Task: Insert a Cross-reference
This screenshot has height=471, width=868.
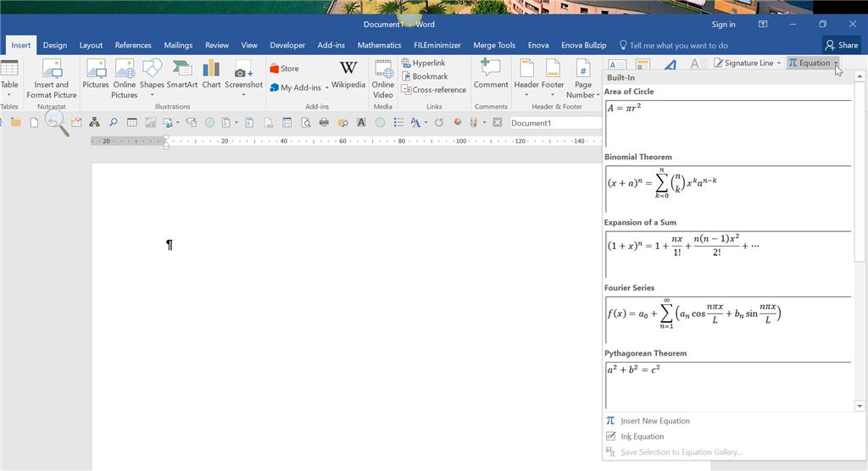Action: 433,90
